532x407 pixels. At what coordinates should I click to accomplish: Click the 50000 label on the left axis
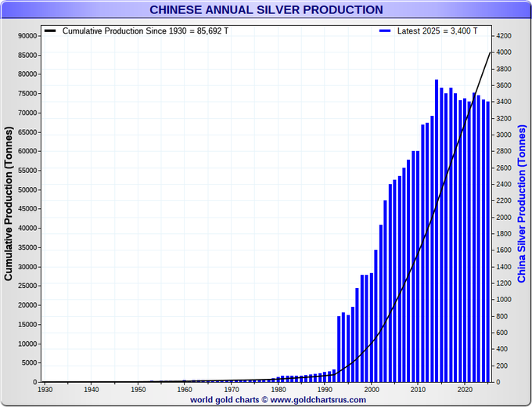28,189
